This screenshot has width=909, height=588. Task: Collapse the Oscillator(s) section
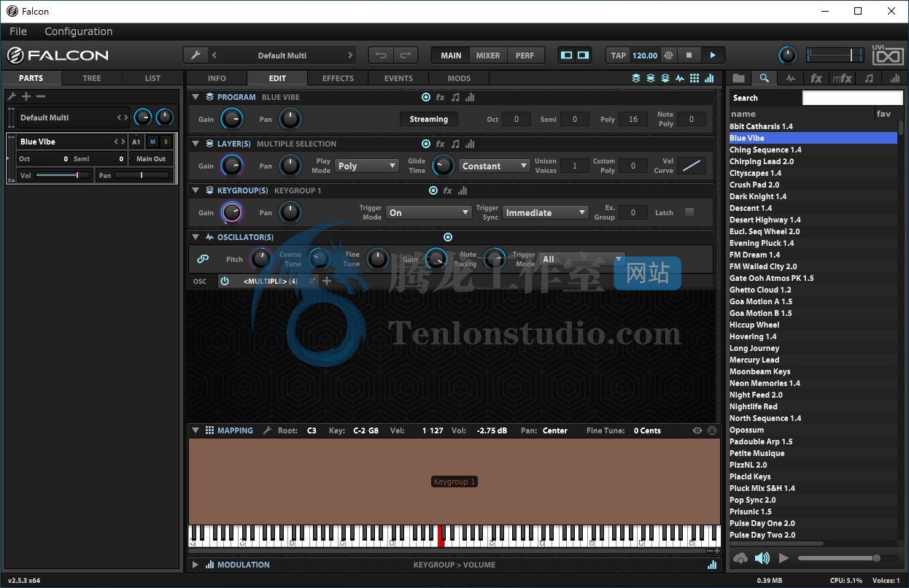point(196,237)
